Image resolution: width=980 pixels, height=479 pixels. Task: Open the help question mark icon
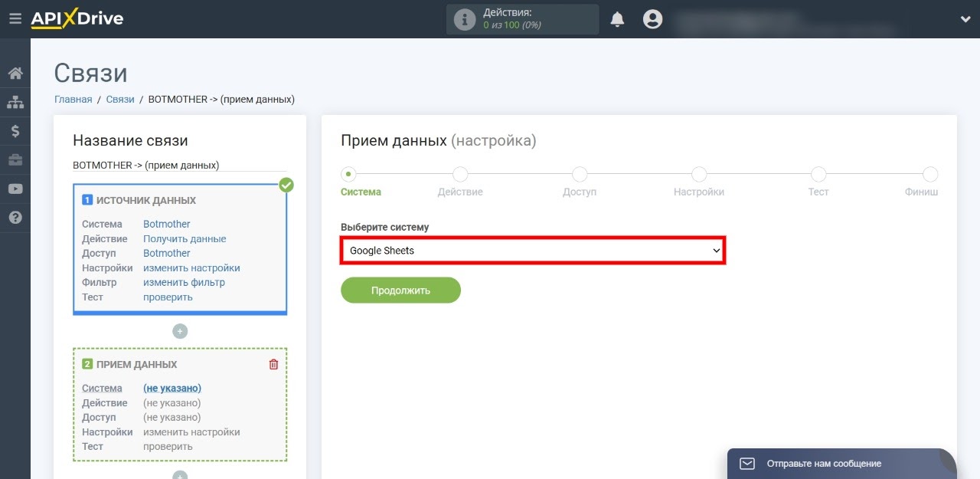(15, 218)
